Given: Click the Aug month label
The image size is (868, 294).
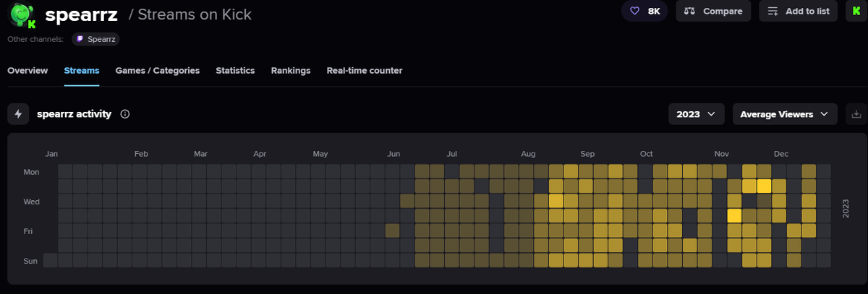Looking at the screenshot, I should (x=528, y=154).
